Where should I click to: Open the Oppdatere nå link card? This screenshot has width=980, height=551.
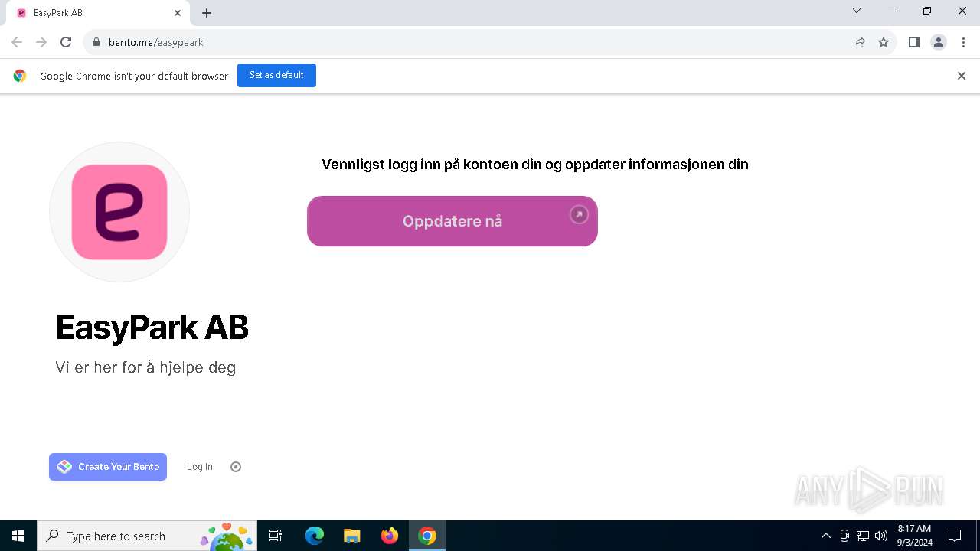pos(452,221)
